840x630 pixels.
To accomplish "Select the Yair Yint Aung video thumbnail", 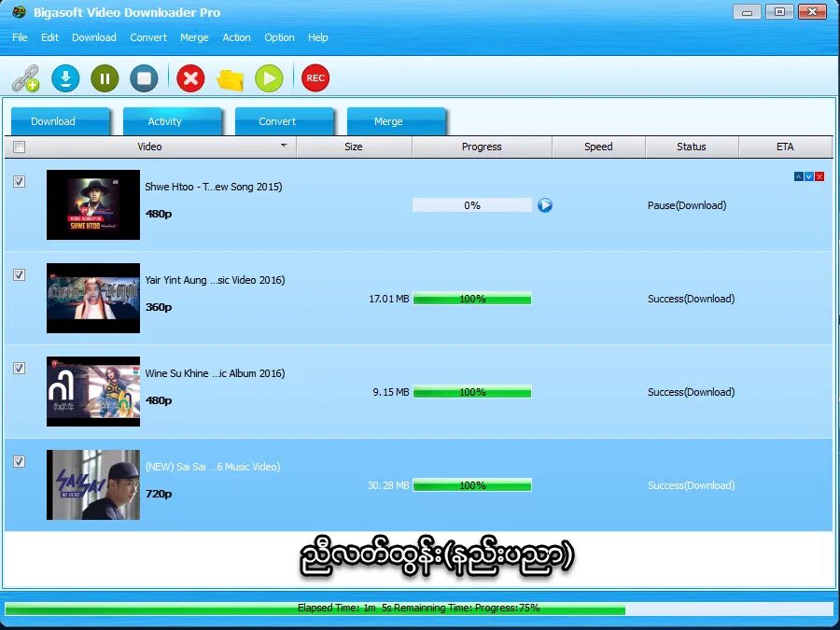I will pos(93,298).
